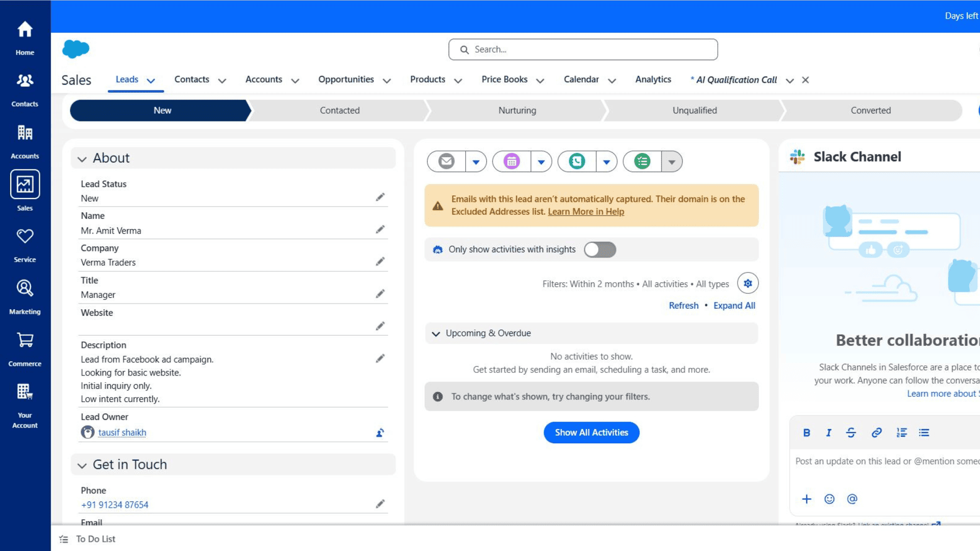Edit the Website field pencil

tap(380, 325)
